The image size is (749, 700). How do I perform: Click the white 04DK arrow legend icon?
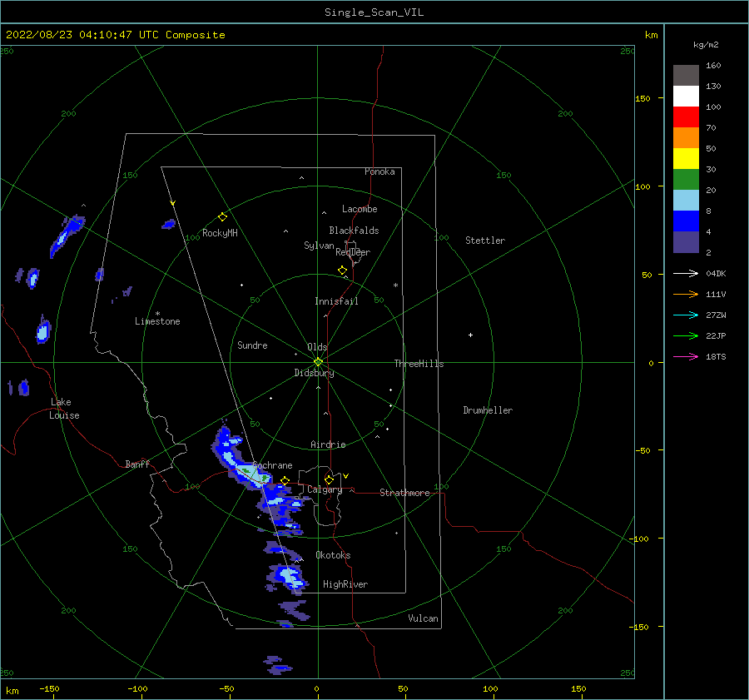pyautogui.click(x=686, y=273)
